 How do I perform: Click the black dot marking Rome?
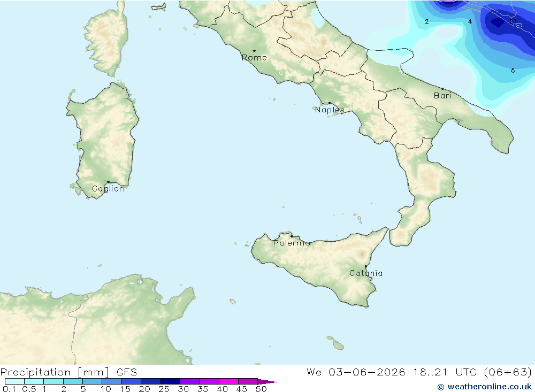[x=254, y=51]
